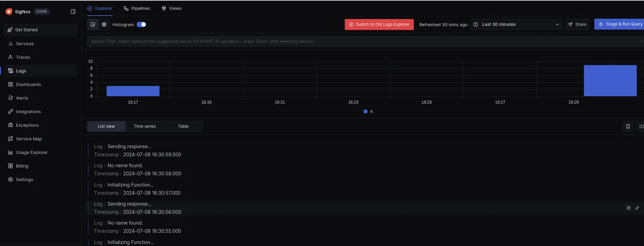The image size is (644, 246).
Task: Open the list format options icon
Action: (x=641, y=126)
